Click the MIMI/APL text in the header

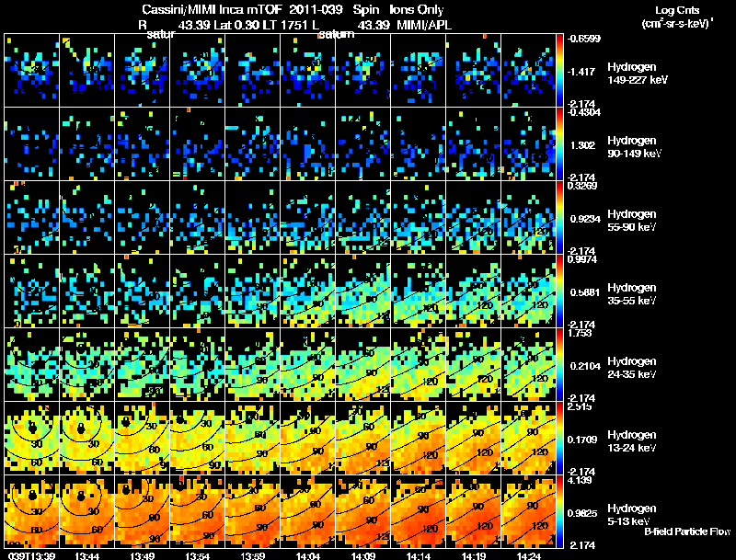point(424,25)
